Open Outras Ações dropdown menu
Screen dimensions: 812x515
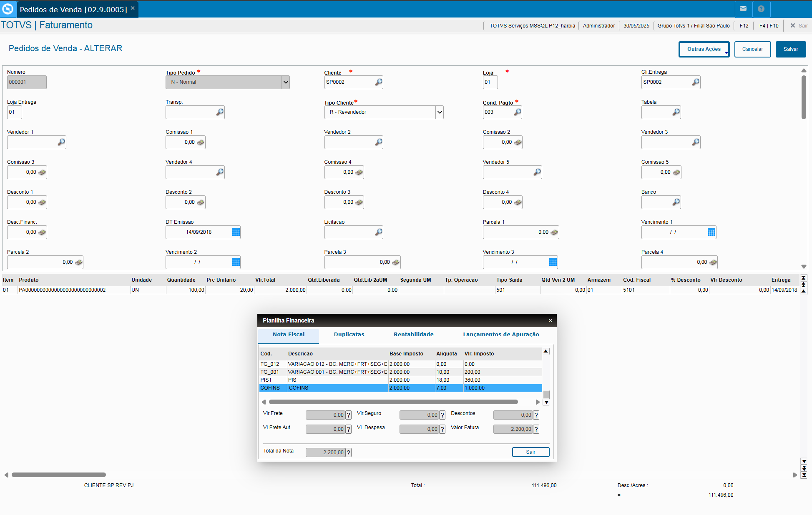(704, 49)
